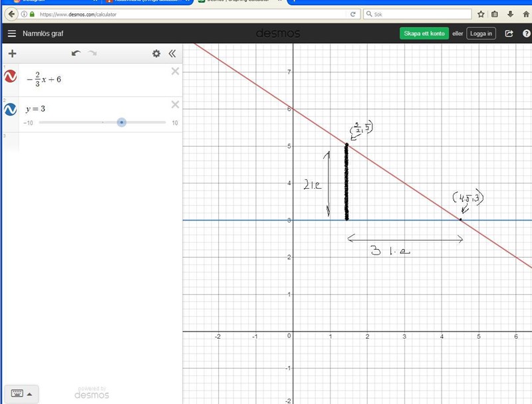Toggle visibility of the red line expression
Viewport: 532px width, 404px height.
click(x=10, y=76)
